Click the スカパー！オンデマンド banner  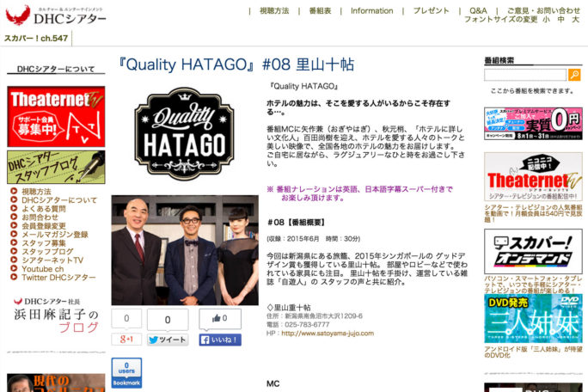pyautogui.click(x=533, y=251)
